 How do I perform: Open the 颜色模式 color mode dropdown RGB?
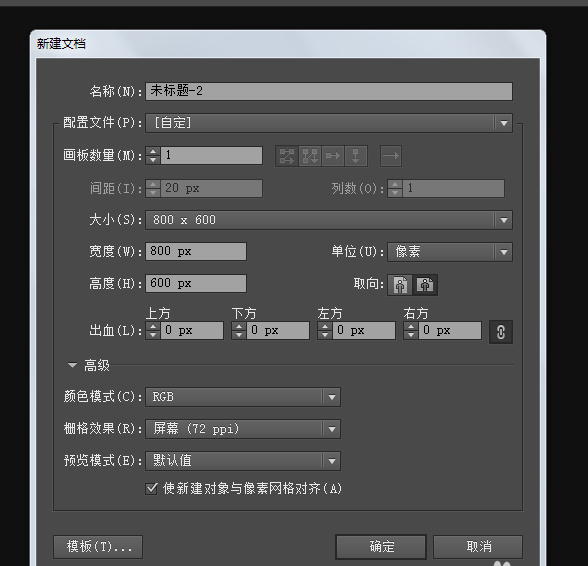point(243,397)
